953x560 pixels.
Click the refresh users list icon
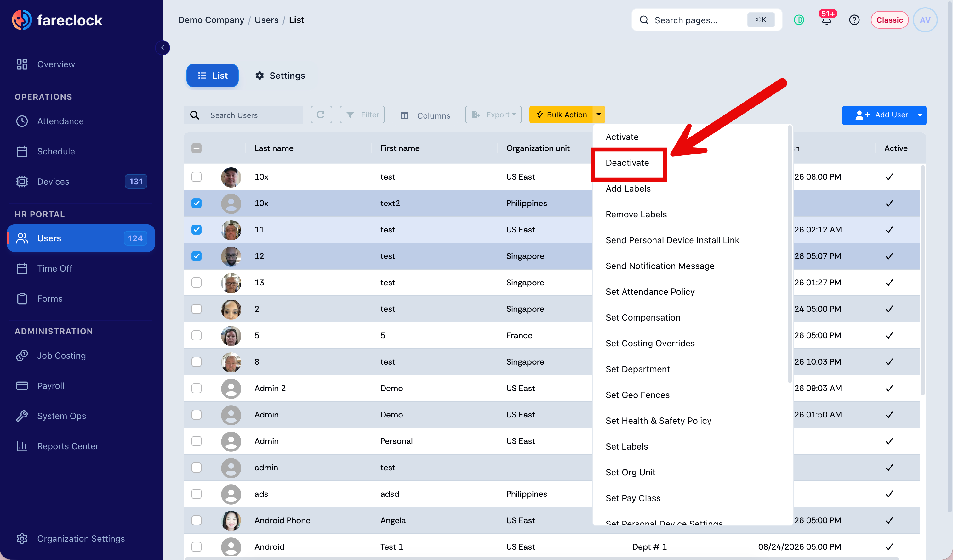click(321, 115)
